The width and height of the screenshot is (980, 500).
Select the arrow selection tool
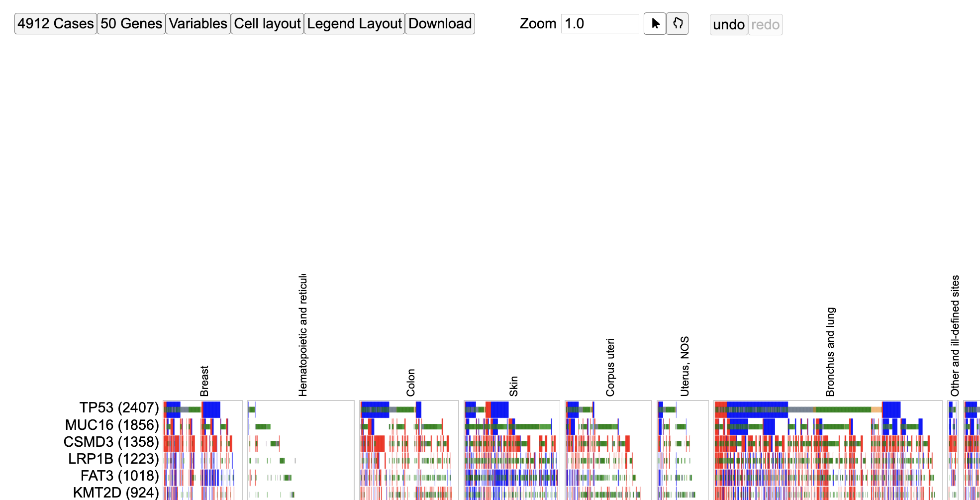(x=655, y=23)
